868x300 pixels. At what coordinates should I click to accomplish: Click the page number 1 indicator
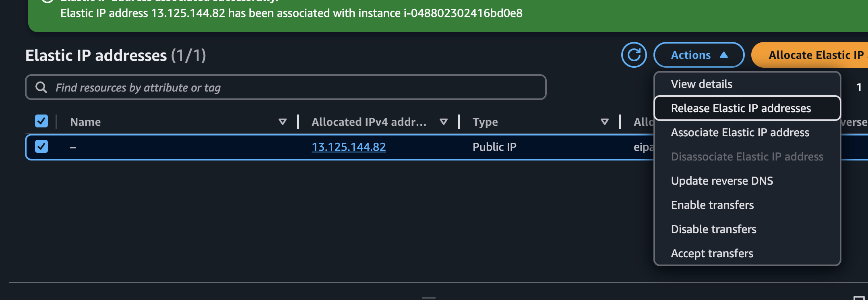pos(859,87)
